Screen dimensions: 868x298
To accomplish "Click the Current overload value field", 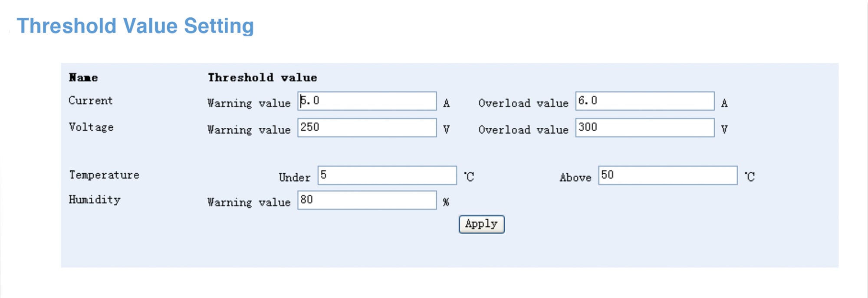I will [644, 101].
